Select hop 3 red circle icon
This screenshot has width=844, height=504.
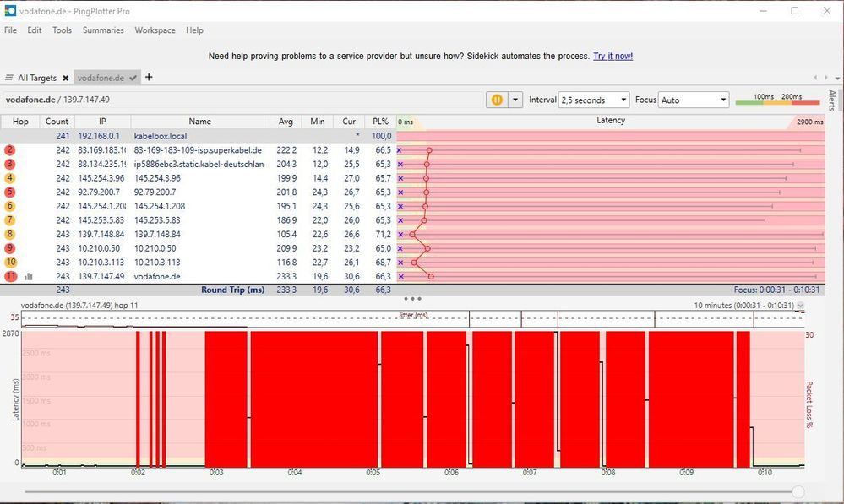tap(9, 164)
